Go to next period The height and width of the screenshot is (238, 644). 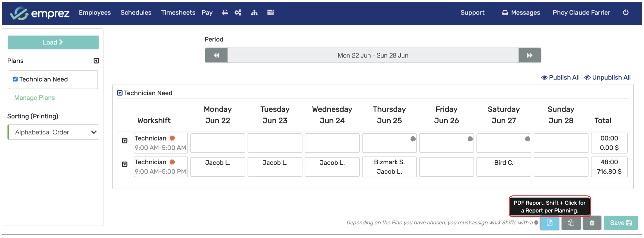[x=529, y=55]
